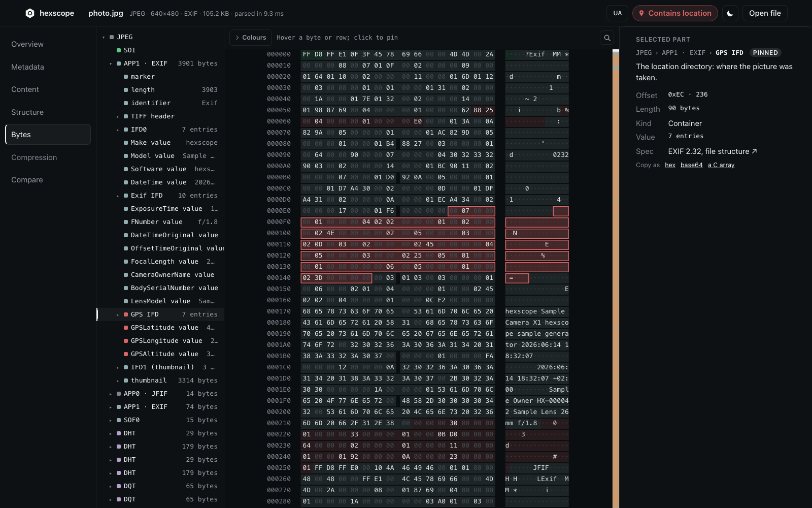The image size is (812, 508).
Task: Go to Content section
Action: point(48,89)
